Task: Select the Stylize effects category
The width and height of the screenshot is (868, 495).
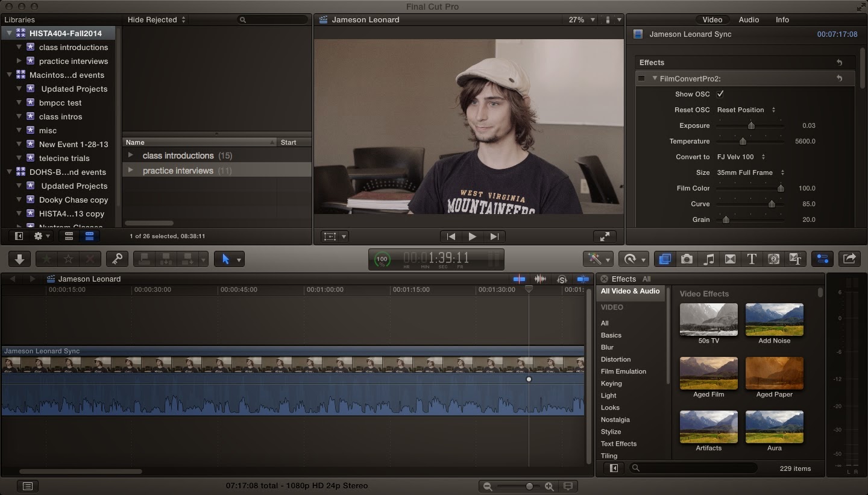Action: pyautogui.click(x=611, y=432)
